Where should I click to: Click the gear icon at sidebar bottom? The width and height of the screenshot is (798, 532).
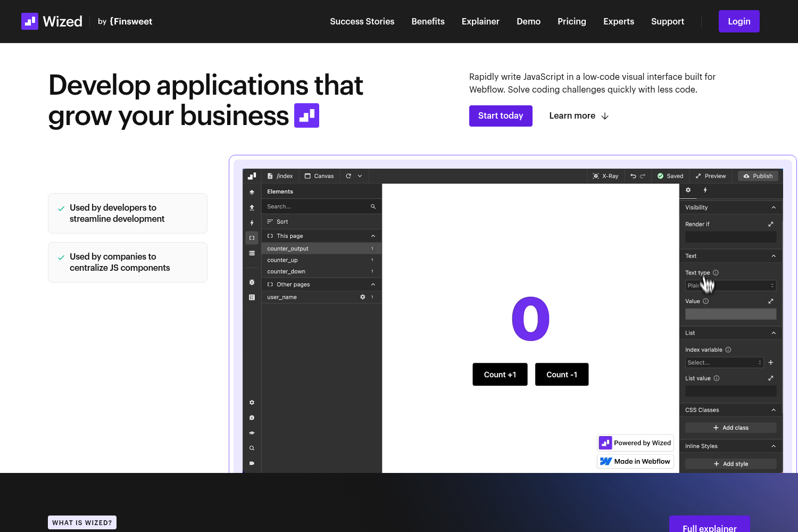click(x=252, y=403)
